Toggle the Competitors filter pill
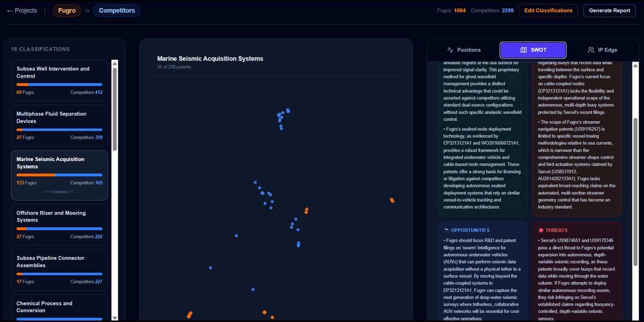The width and height of the screenshot is (644, 322). [x=116, y=10]
